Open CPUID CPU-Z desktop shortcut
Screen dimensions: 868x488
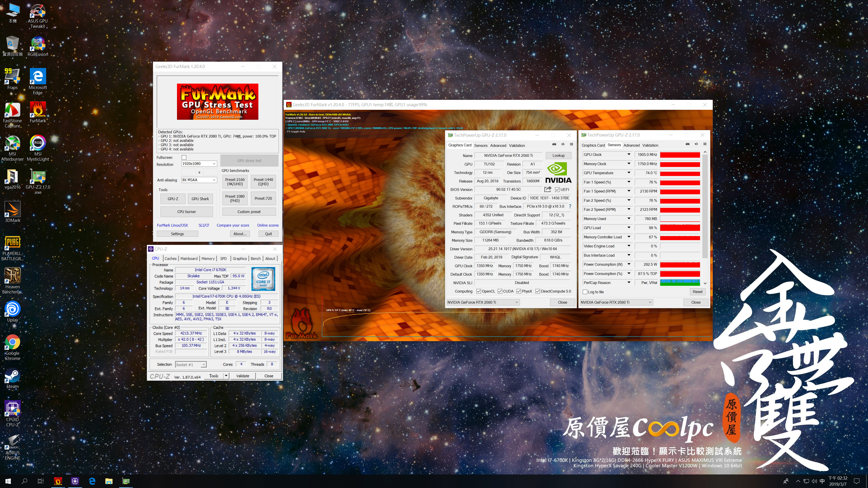tap(12, 414)
